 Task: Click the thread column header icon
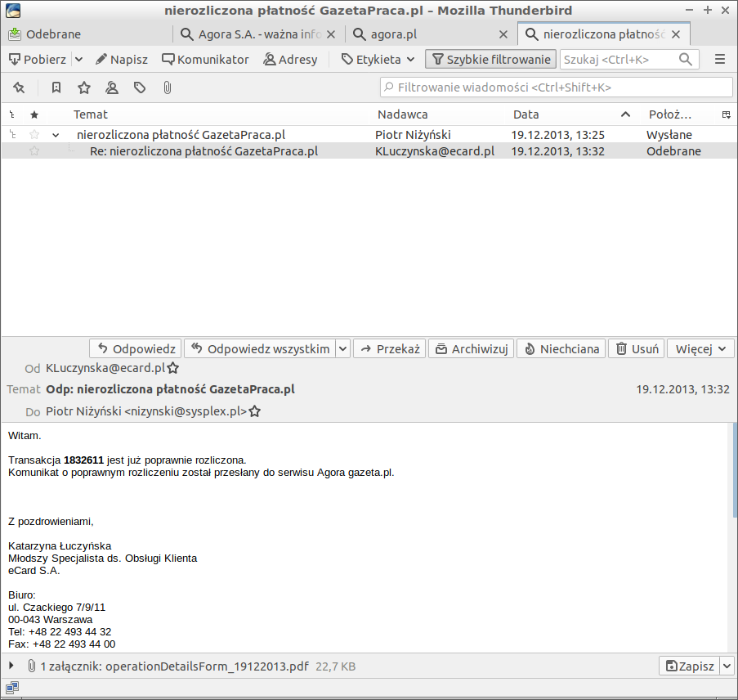[x=12, y=114]
